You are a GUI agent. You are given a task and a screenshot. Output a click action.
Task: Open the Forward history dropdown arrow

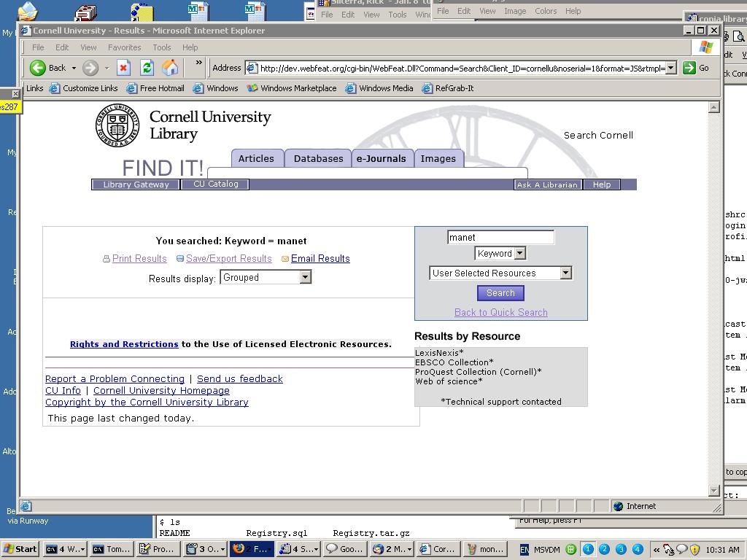pos(107,68)
